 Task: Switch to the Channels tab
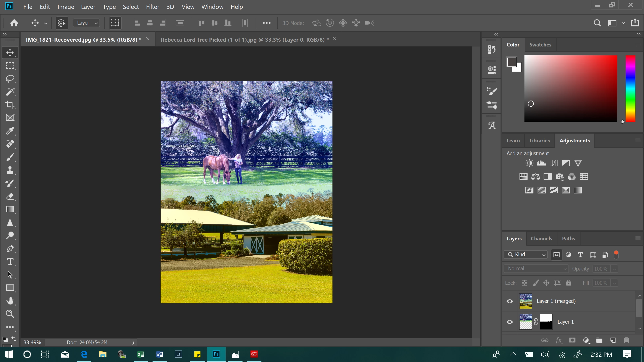click(541, 239)
